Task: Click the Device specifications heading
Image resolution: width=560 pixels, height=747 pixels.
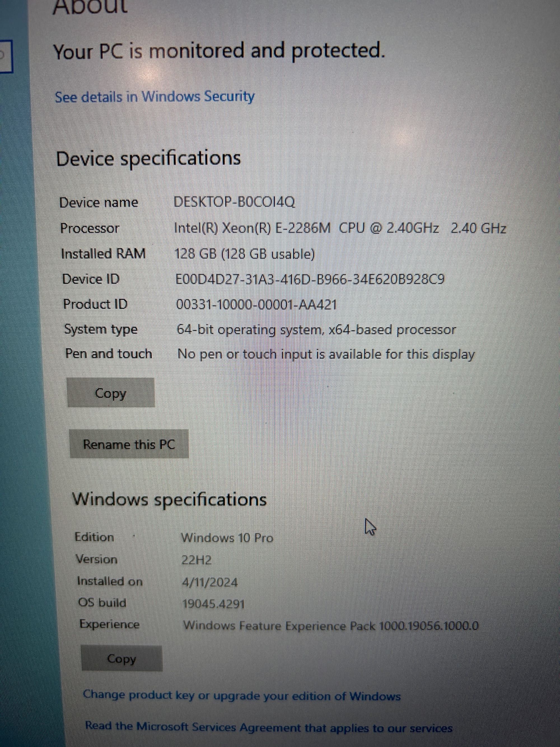Action: point(148,159)
